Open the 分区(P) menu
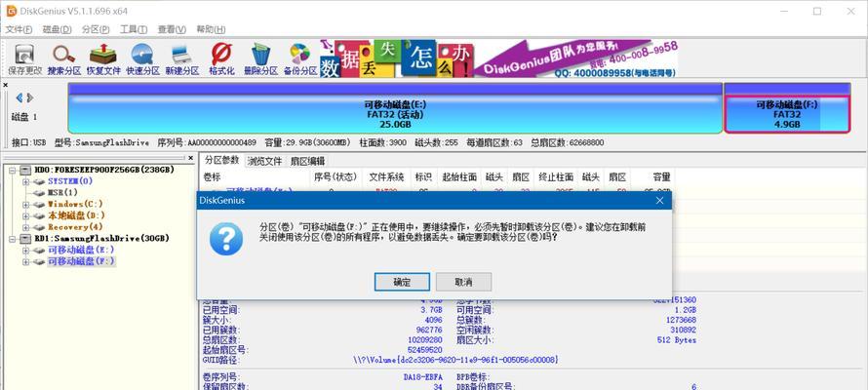Image resolution: width=868 pixels, height=390 pixels. tap(96, 29)
